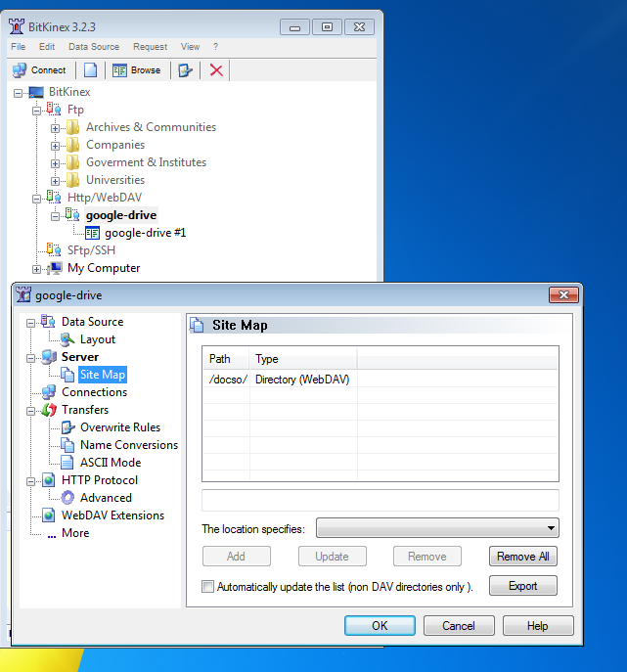The width and height of the screenshot is (627, 672).
Task: Collapse the Http/WebDAV tree node
Action: (37, 199)
